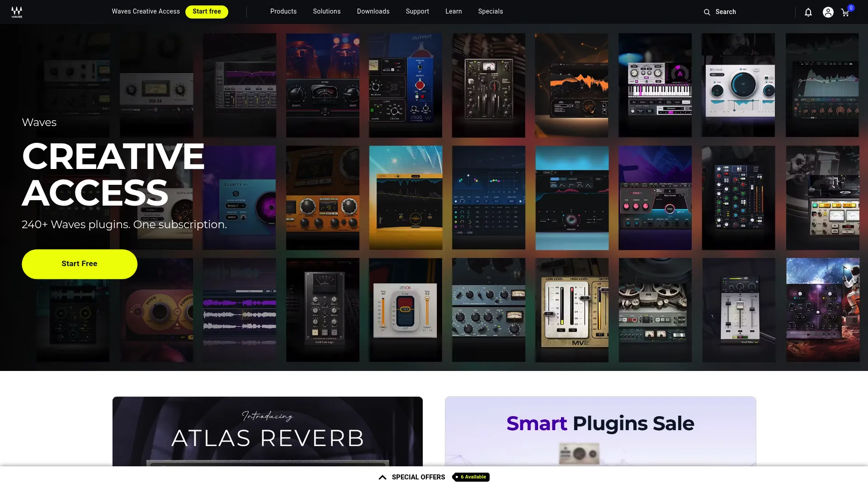Select the orange spectrum analyzer plugin tile
Viewport: 868px width, 488px height.
[572, 85]
